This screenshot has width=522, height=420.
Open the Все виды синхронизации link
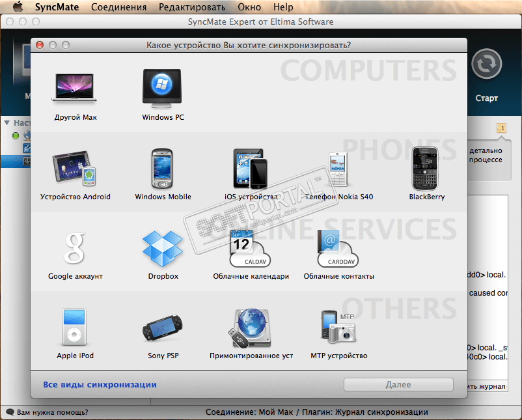click(x=100, y=384)
